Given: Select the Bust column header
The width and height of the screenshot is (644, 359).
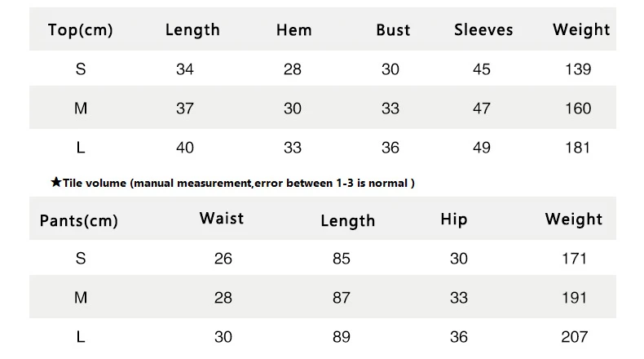Looking at the screenshot, I should [393, 30].
